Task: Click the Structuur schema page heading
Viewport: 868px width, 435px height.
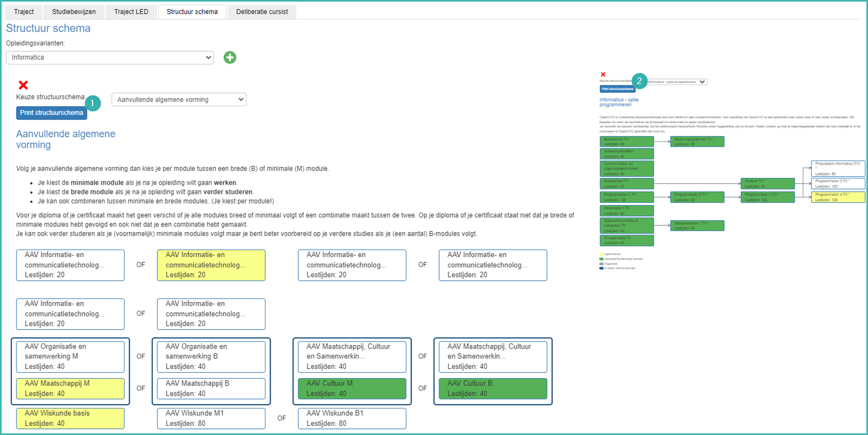Action: point(48,29)
